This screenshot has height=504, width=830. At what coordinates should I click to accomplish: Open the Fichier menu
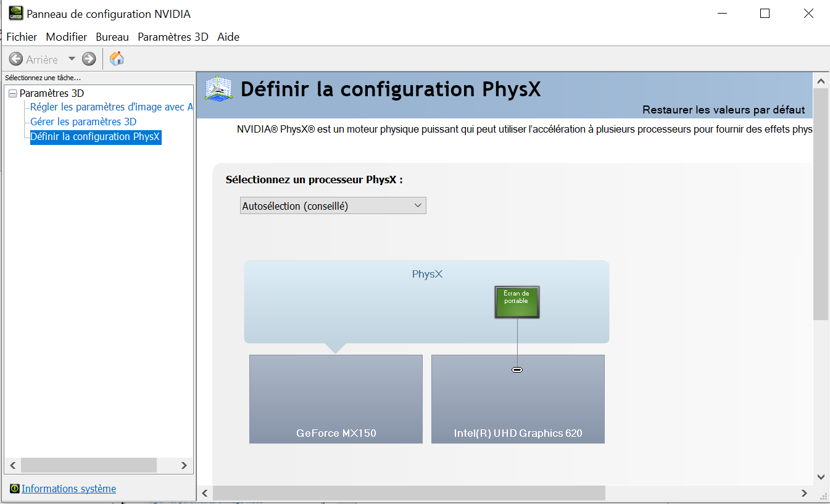coord(22,37)
